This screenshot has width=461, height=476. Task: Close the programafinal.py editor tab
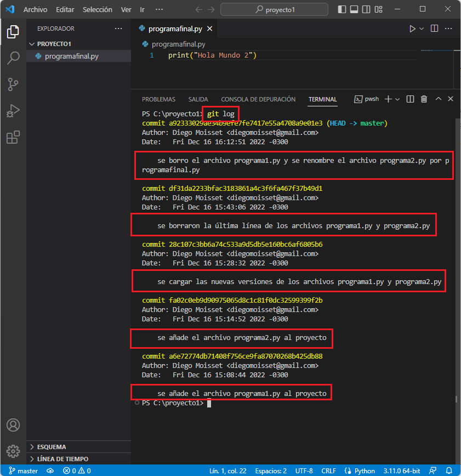210,29
